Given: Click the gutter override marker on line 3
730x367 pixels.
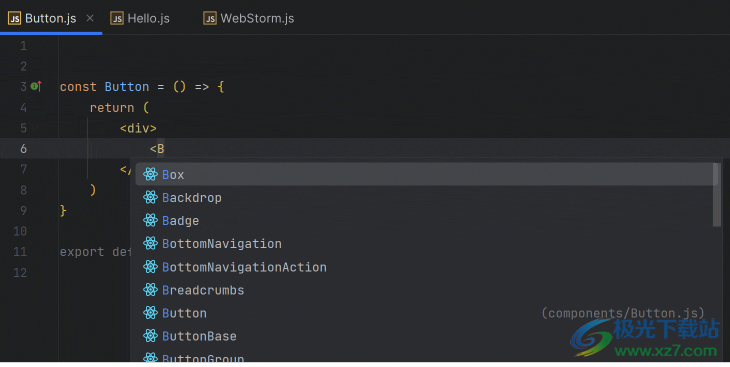Looking at the screenshot, I should 36,86.
